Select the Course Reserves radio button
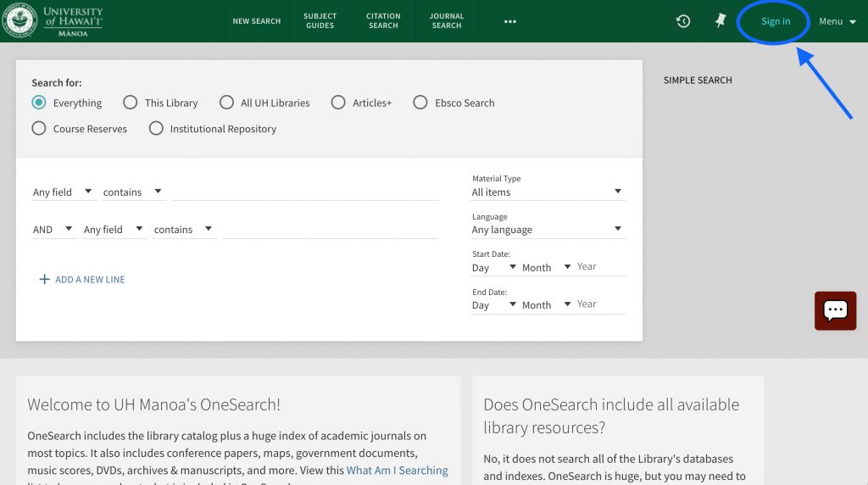 [x=39, y=128]
